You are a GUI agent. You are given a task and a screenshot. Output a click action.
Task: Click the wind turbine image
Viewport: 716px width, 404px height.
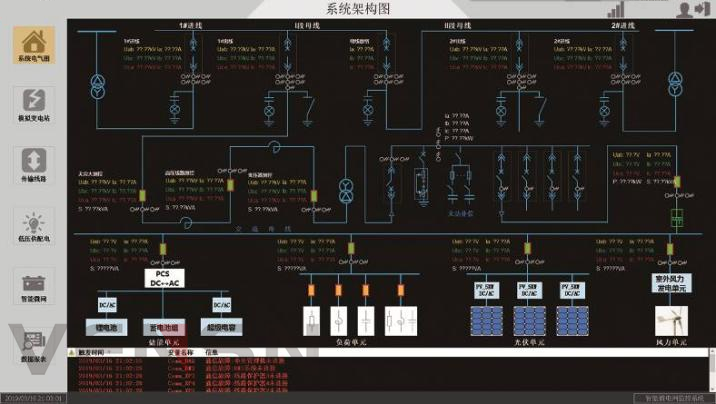tap(671, 321)
